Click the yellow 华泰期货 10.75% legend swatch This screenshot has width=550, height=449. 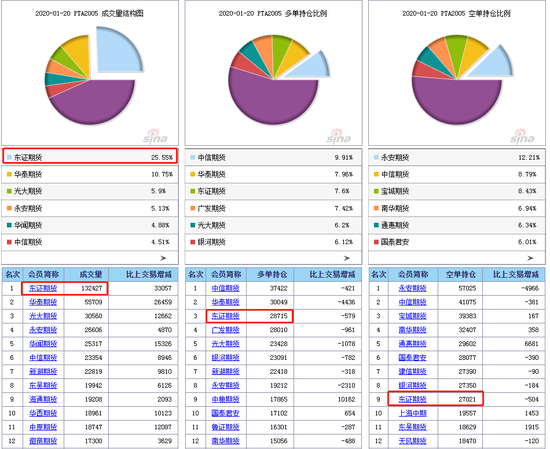9,174
